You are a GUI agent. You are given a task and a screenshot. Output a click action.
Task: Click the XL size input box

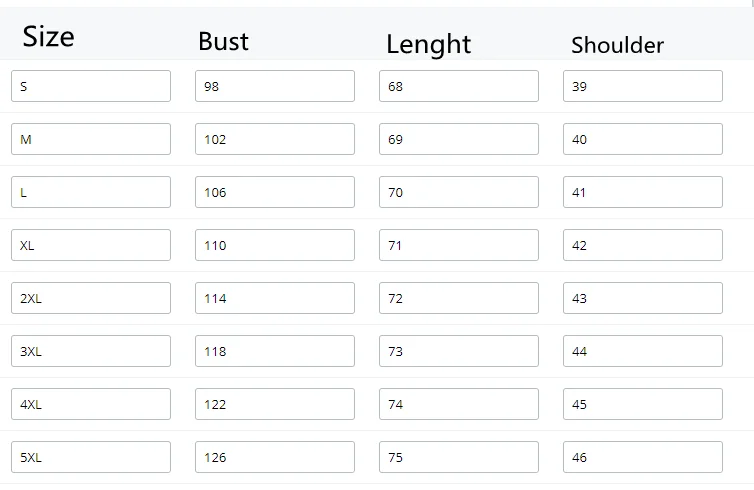coord(91,245)
